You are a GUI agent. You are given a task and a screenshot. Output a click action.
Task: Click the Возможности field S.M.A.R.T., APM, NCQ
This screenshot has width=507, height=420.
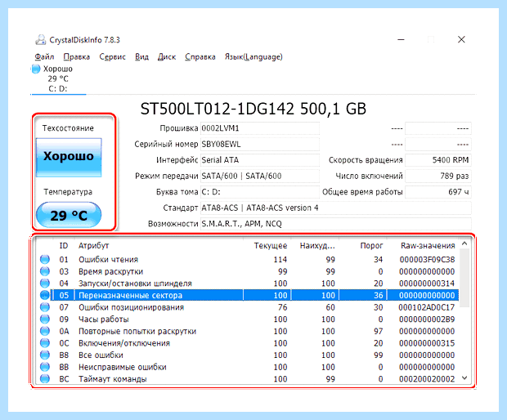(x=336, y=224)
